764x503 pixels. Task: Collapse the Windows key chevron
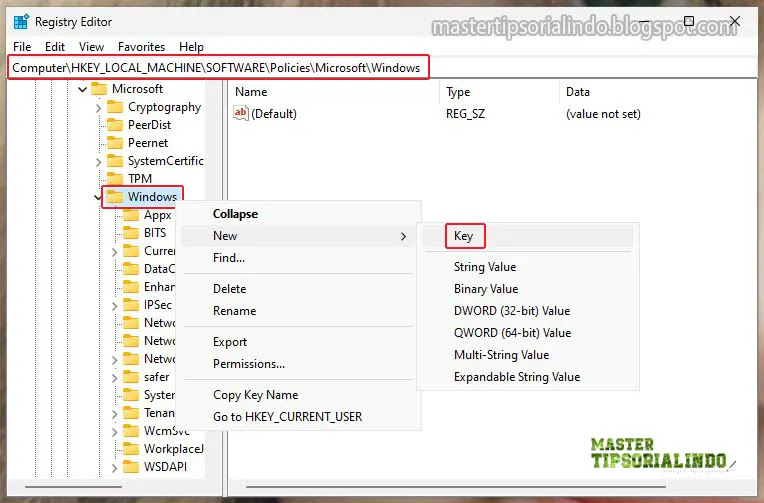click(x=97, y=197)
